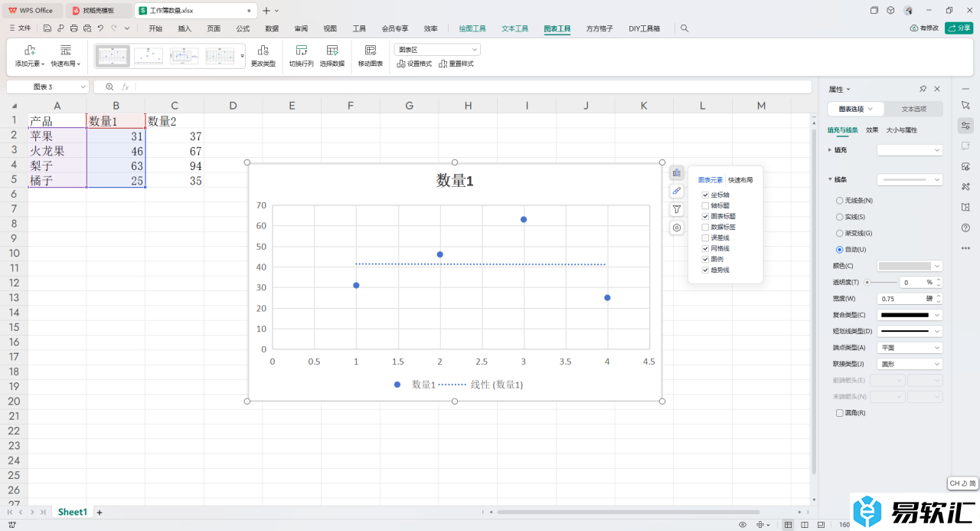Click the fx insert function icon

126,87
